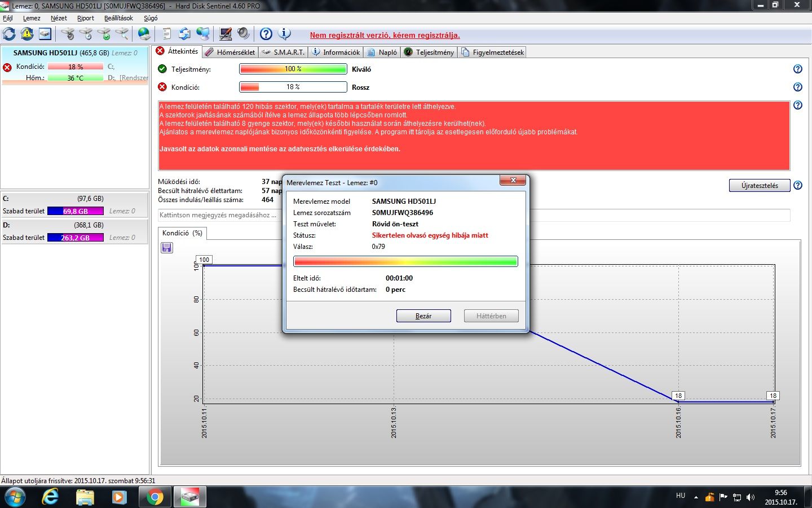Click the 100 data point on graph
The image size is (812, 508).
point(204,260)
